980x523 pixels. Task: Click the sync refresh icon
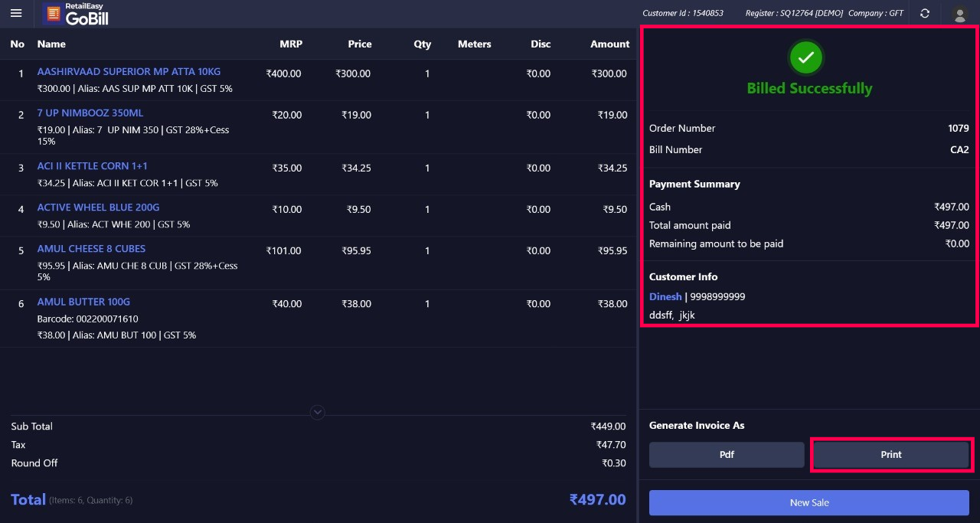pos(925,13)
